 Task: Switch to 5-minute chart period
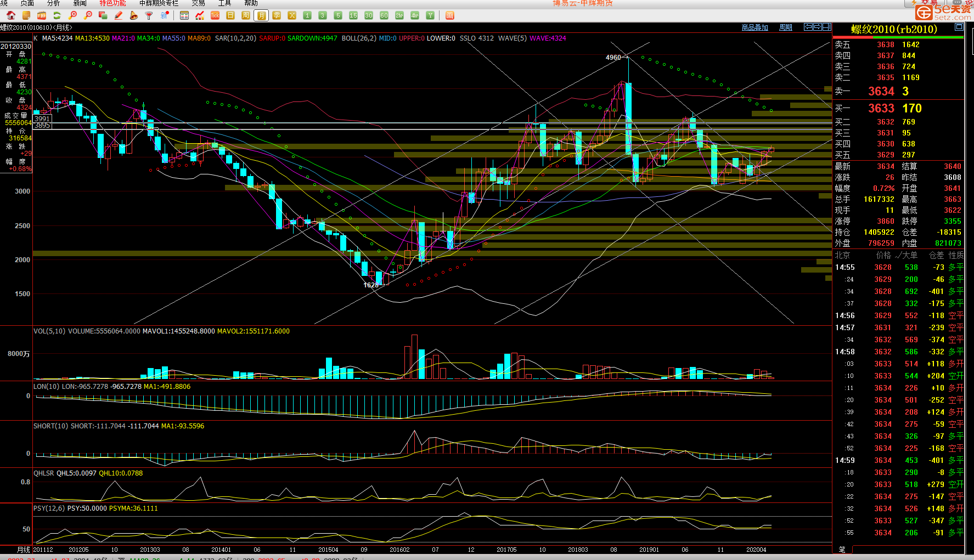[x=338, y=15]
